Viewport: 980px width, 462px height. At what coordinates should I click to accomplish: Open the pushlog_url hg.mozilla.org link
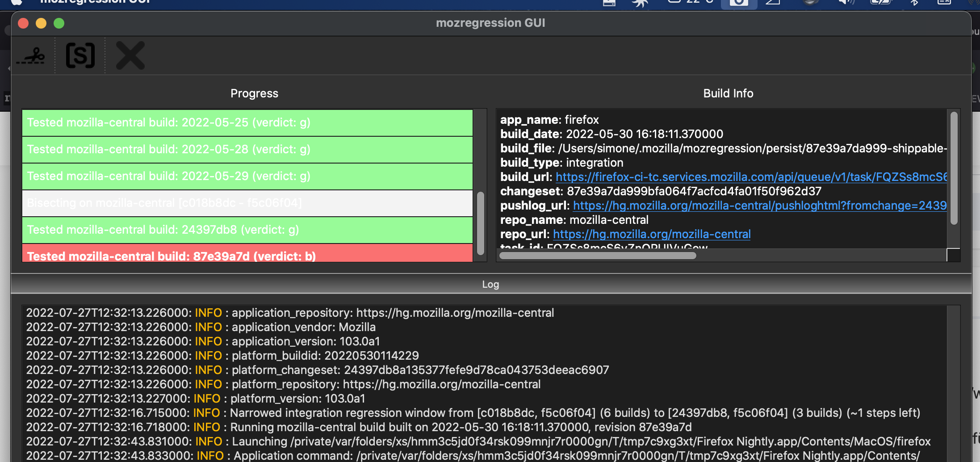(759, 206)
